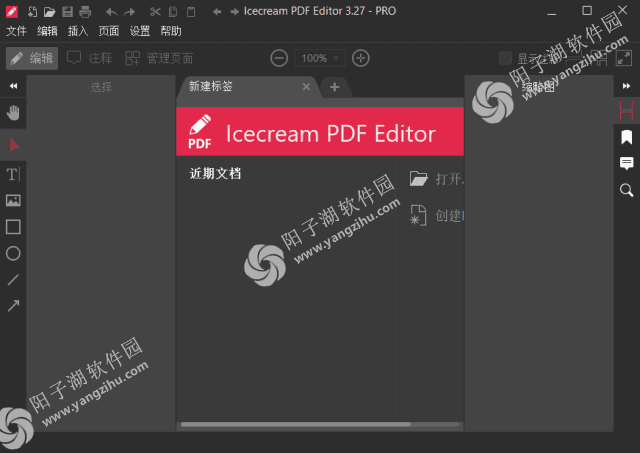The height and width of the screenshot is (453, 640).
Task: Open the 设置 menu
Action: click(140, 31)
